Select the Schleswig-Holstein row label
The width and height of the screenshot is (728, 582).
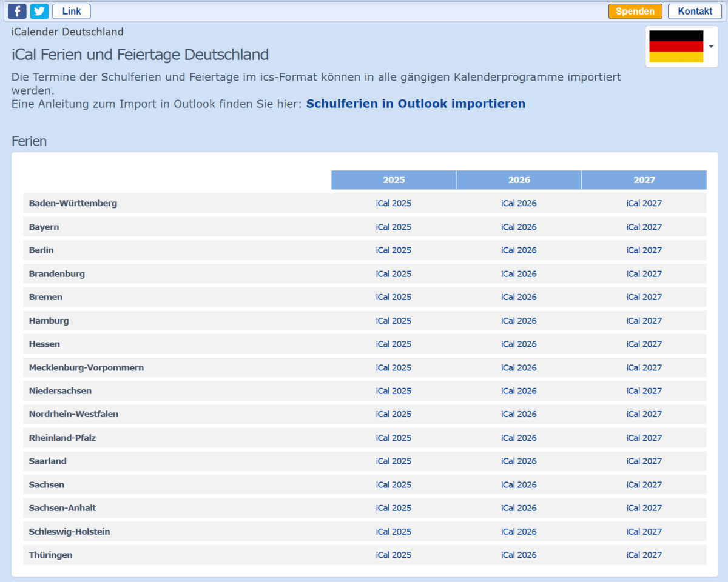coord(69,532)
